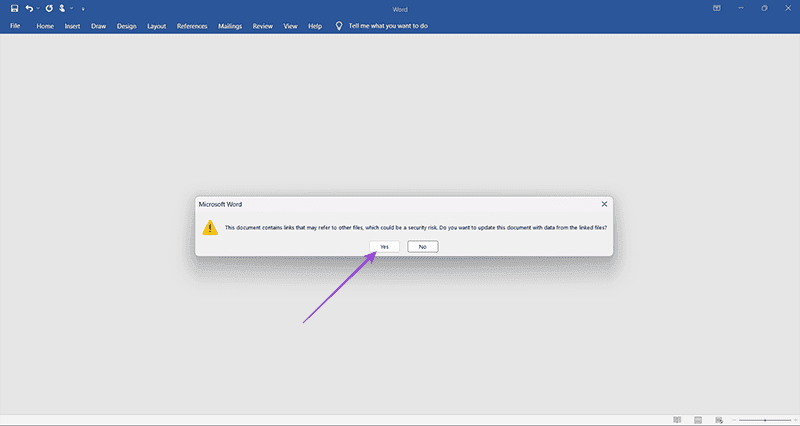The width and height of the screenshot is (800, 426).
Task: Click No in the Microsoft Word dialog
Action: [x=423, y=246]
